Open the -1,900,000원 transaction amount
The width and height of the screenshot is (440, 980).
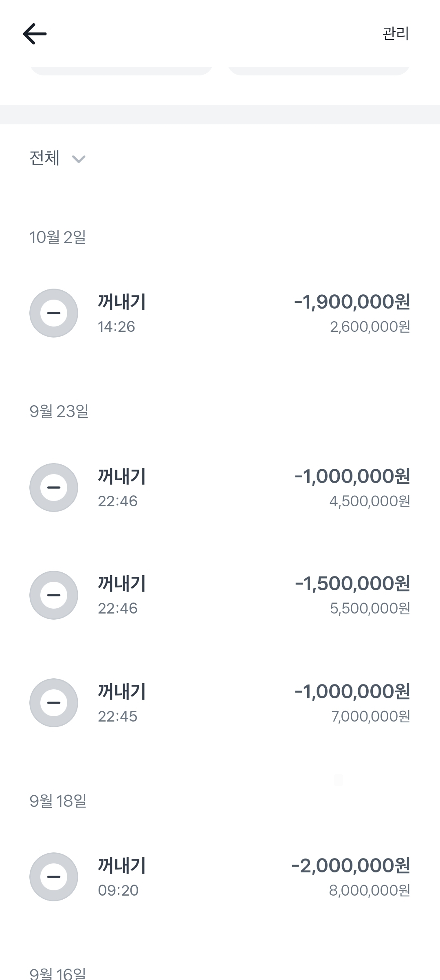[352, 302]
